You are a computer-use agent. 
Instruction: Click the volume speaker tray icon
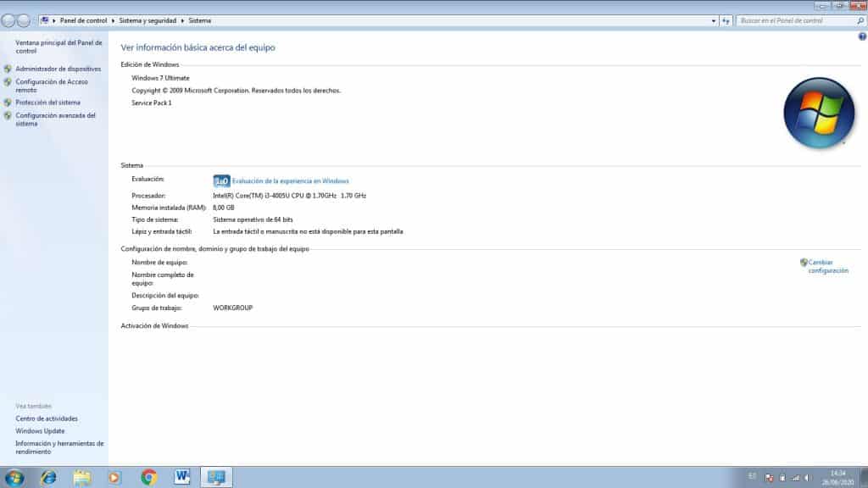[x=808, y=478]
